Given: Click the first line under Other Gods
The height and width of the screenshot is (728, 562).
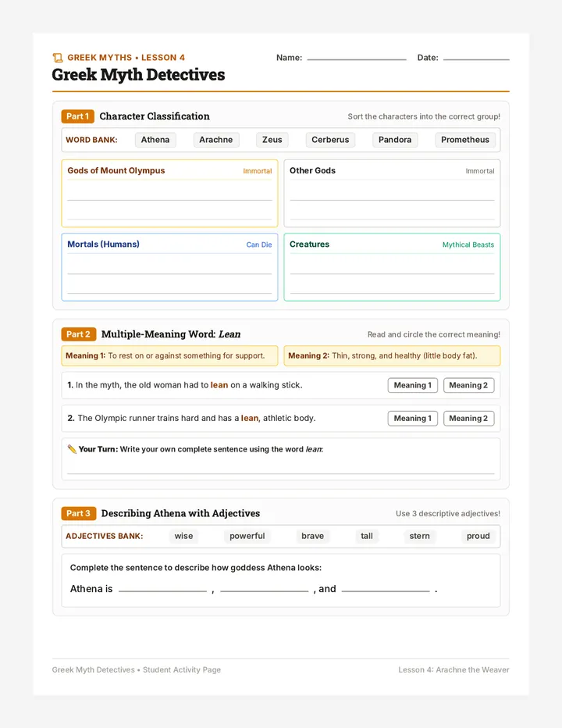Looking at the screenshot, I should point(392,200).
